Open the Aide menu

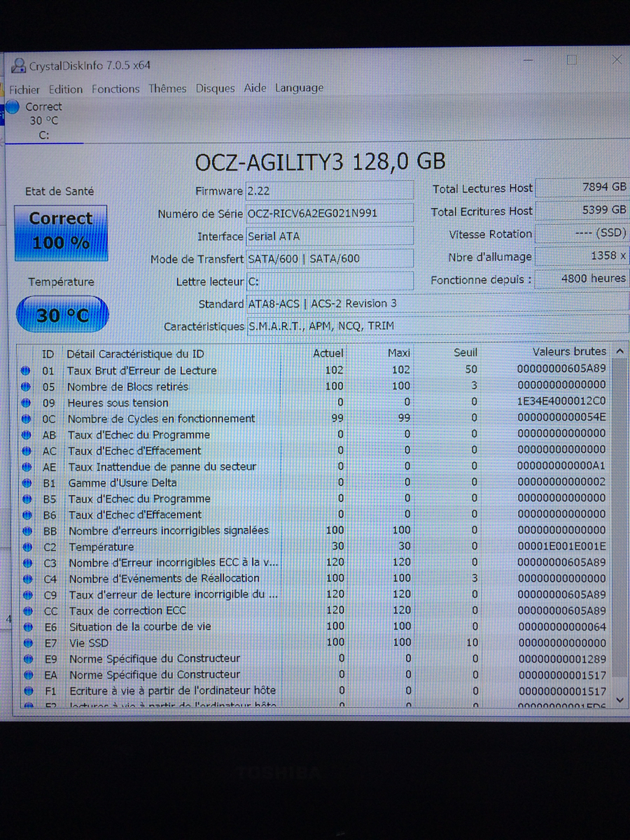[x=255, y=87]
